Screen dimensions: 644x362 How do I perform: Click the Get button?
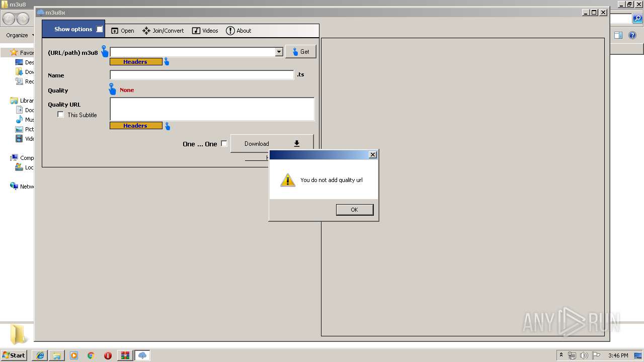point(301,52)
